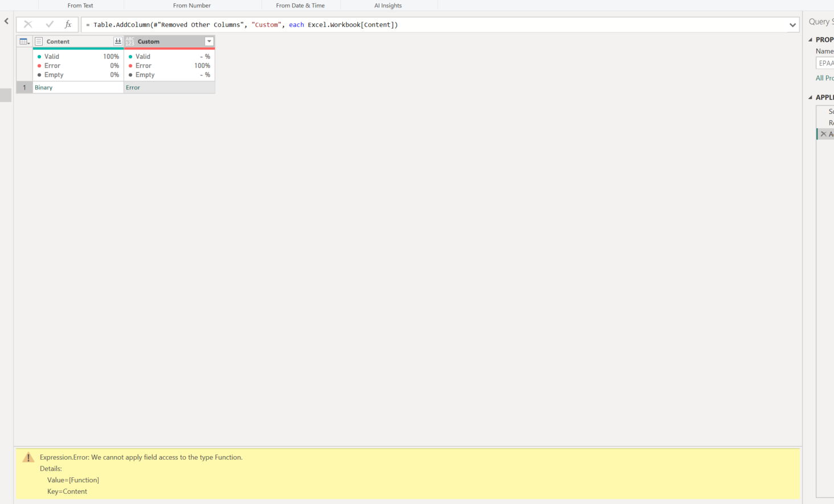Click the query Name input field
834x504 pixels.
pos(825,63)
